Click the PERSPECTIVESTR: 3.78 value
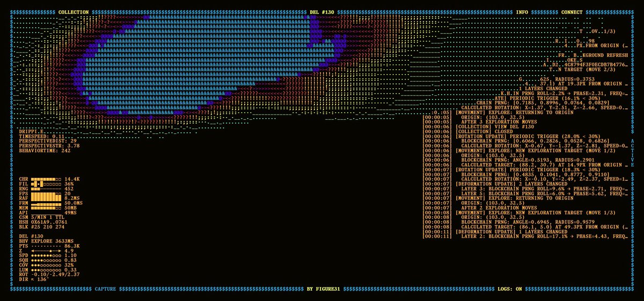This screenshot has width=644, height=301. (49, 146)
